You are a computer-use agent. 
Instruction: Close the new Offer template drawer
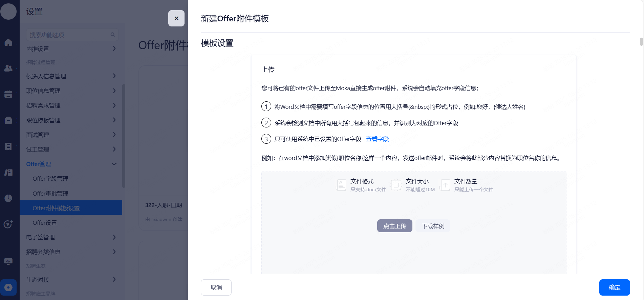click(176, 18)
